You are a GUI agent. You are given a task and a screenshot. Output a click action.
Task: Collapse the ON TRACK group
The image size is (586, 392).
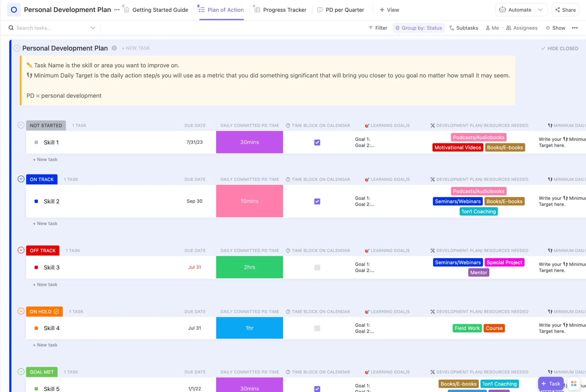(21, 179)
